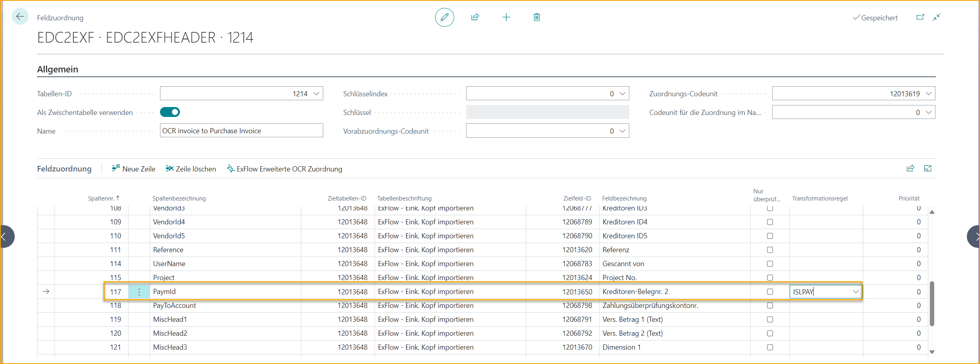Open the page in a new window icon
The image size is (980, 364).
tap(921, 17)
